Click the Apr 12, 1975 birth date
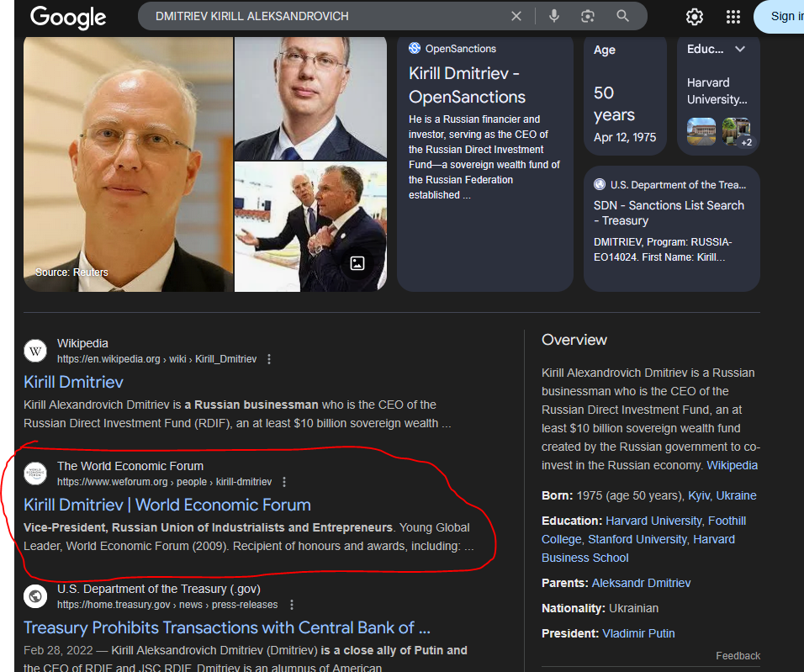 [625, 137]
